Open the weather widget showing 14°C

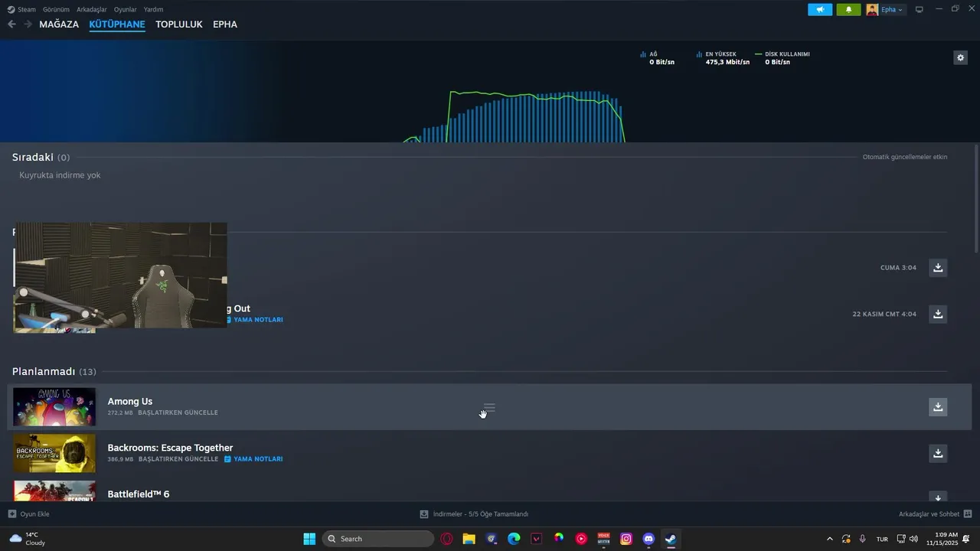click(28, 539)
